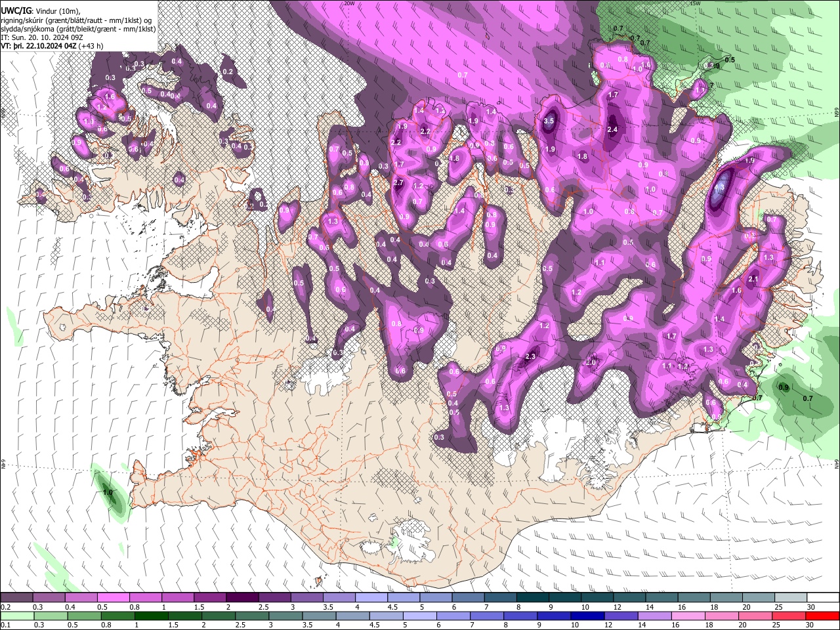The width and height of the screenshot is (840, 630).
Task: Click the 3.5 precipitation value on the map
Action: [549, 121]
